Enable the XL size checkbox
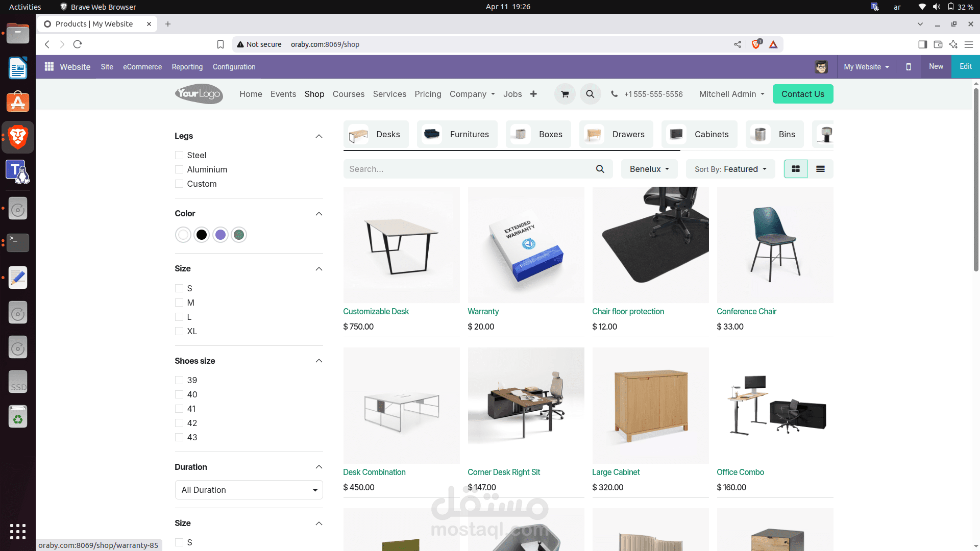This screenshot has height=551, width=980. (x=179, y=331)
